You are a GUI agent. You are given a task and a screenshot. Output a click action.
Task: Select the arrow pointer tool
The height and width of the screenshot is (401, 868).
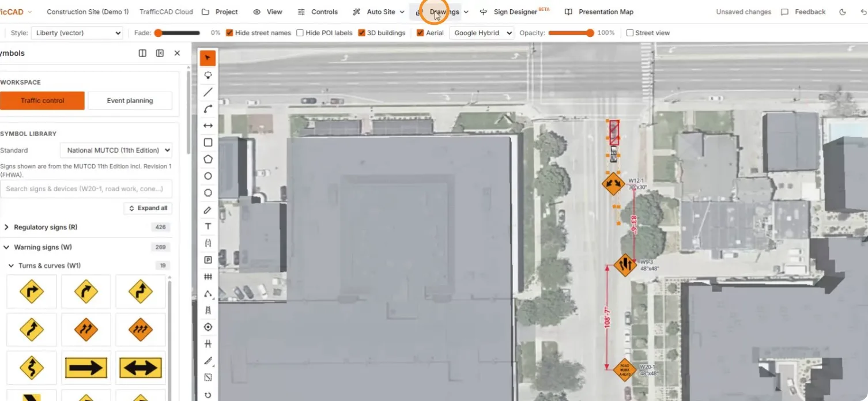(x=208, y=58)
